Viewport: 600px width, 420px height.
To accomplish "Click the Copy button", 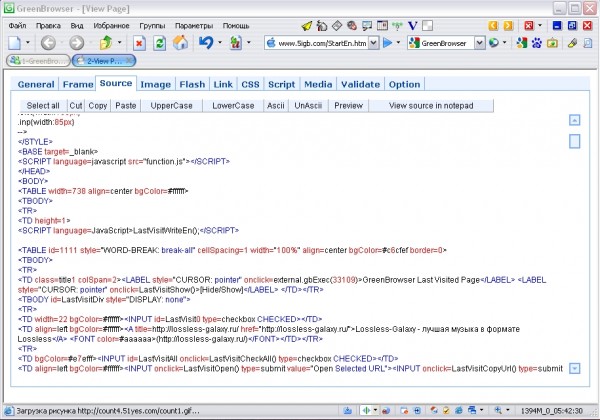I will coord(98,106).
